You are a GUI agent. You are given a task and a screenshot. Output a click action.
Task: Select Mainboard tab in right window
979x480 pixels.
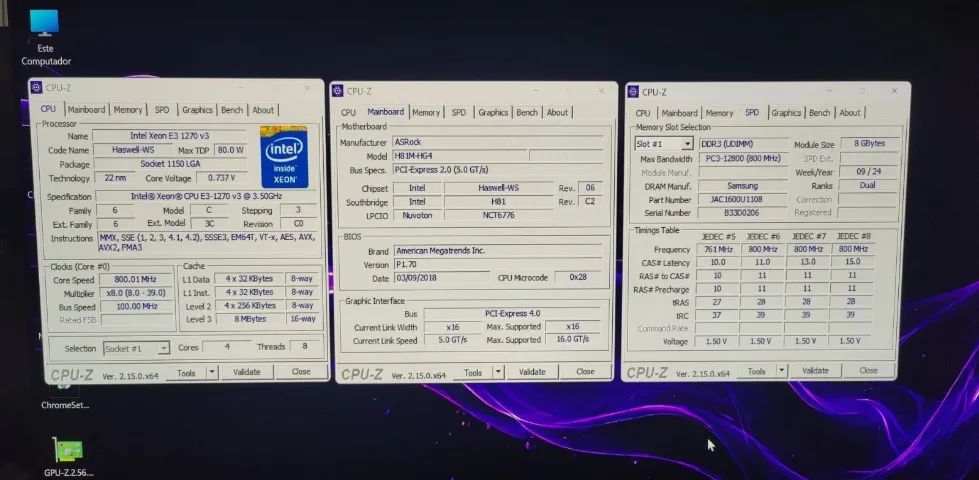point(679,113)
